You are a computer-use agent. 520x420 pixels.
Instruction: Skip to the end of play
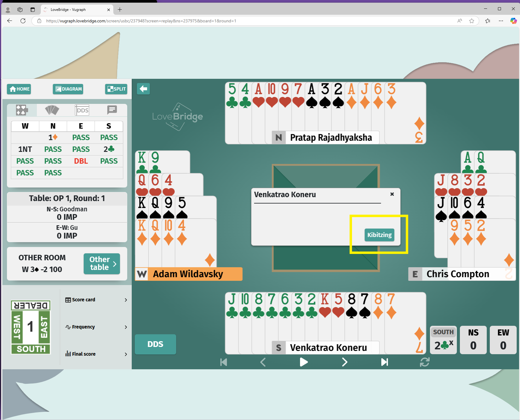(x=384, y=362)
